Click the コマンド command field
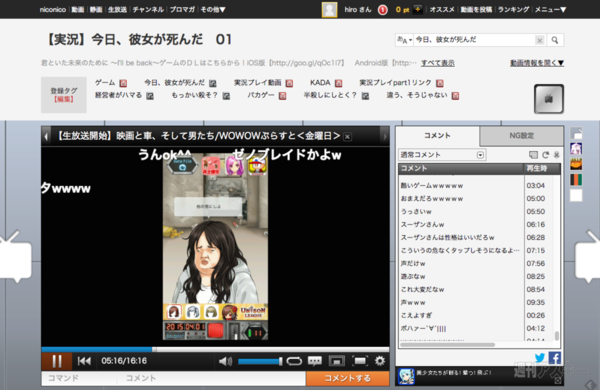Screen dimensions: 600x390 tap(78, 378)
